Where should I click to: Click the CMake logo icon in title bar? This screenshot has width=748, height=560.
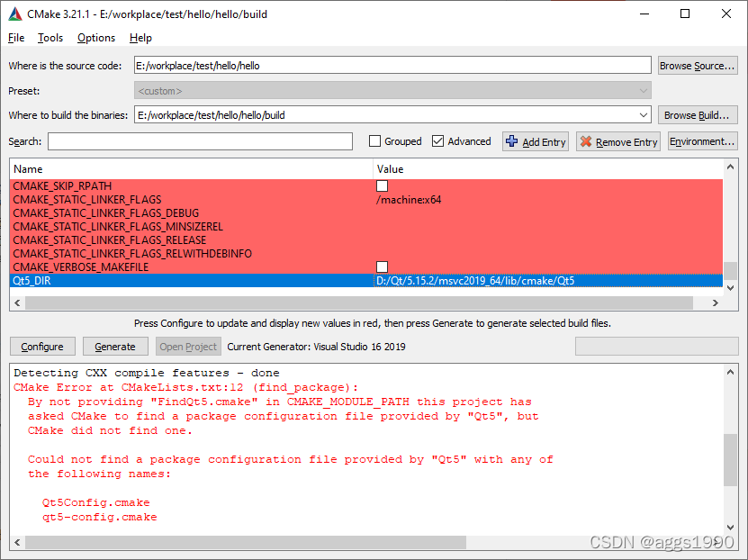[x=15, y=14]
